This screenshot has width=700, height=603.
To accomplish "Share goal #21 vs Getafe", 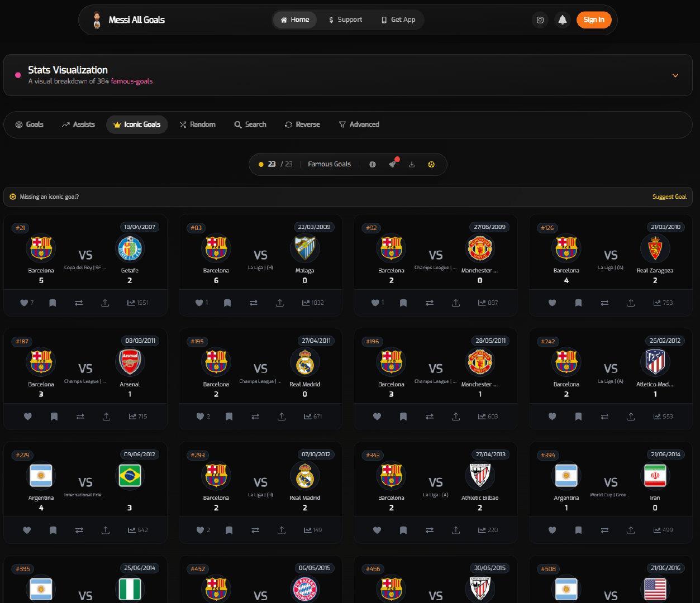I will pyautogui.click(x=105, y=303).
